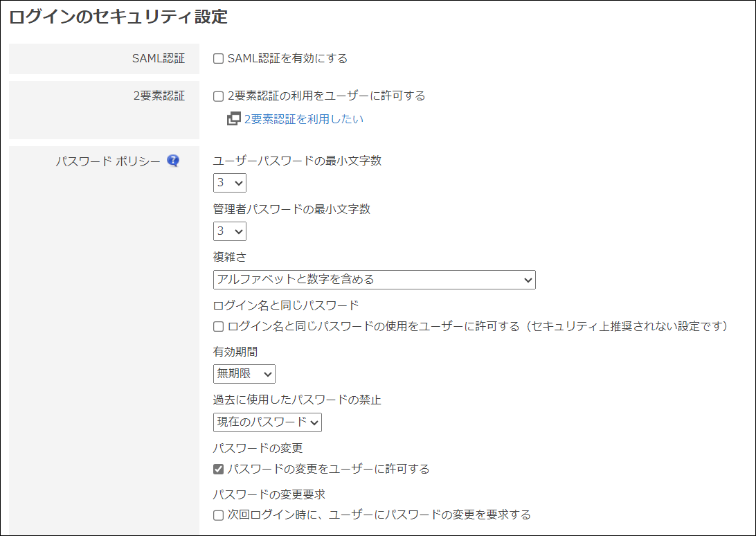This screenshot has height=536, width=756.
Task: Click the new-window icon beside 2要素認証を利用したい
Action: (233, 119)
